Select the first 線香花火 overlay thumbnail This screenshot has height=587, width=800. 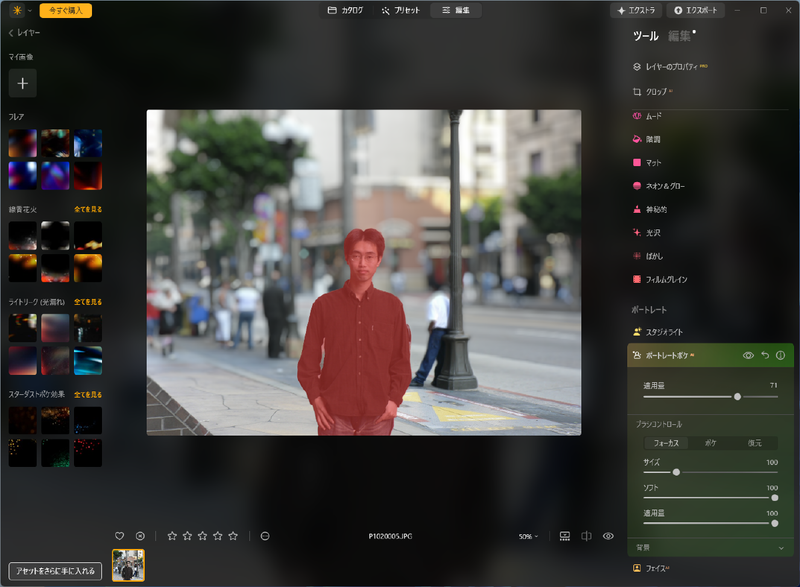(22, 236)
